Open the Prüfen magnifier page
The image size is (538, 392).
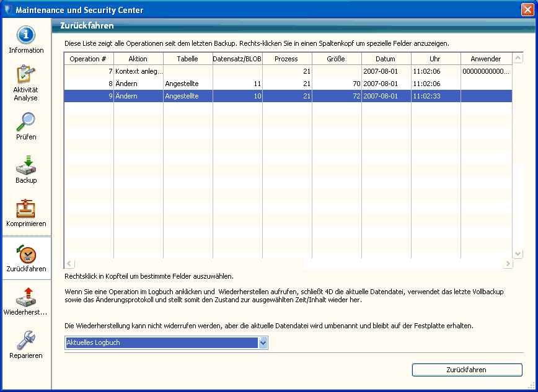click(x=26, y=125)
